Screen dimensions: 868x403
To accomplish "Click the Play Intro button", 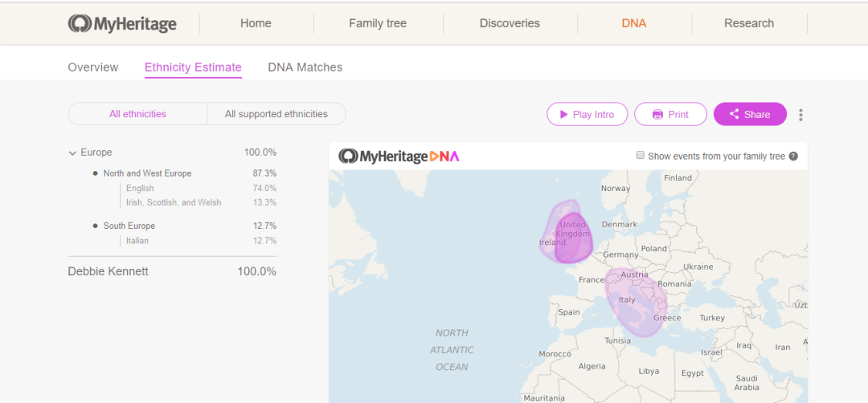I will [588, 115].
